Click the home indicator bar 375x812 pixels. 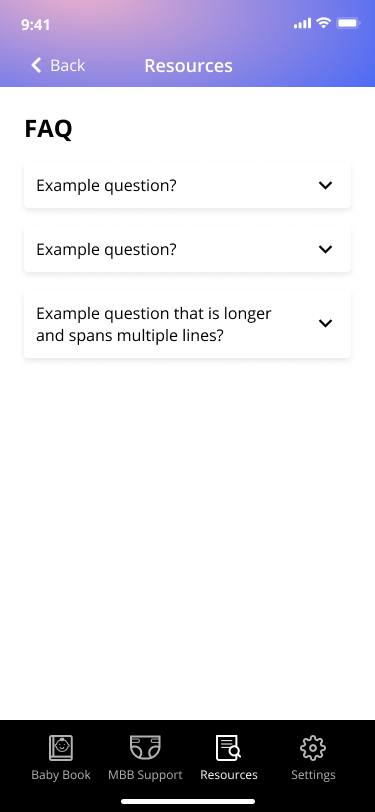click(188, 801)
